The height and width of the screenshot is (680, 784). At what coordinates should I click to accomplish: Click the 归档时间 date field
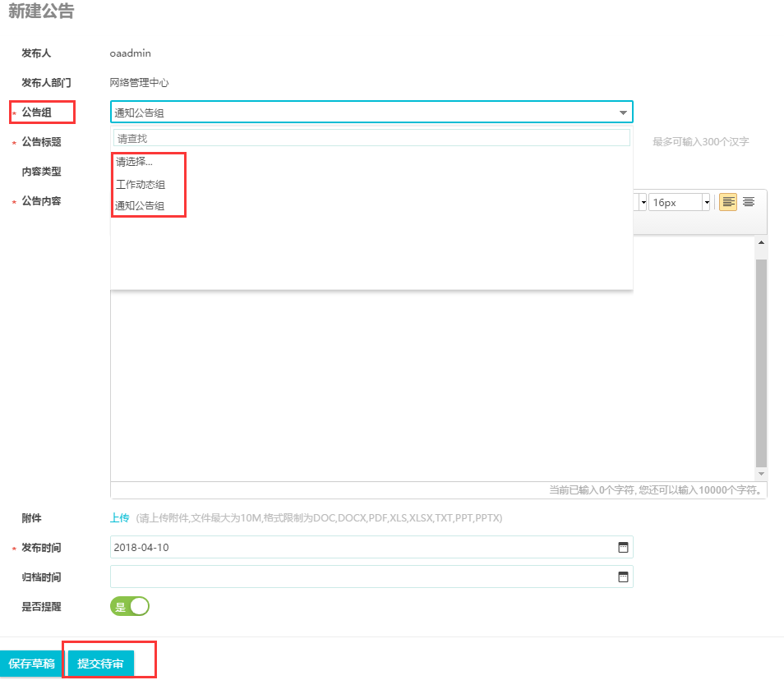(x=371, y=577)
